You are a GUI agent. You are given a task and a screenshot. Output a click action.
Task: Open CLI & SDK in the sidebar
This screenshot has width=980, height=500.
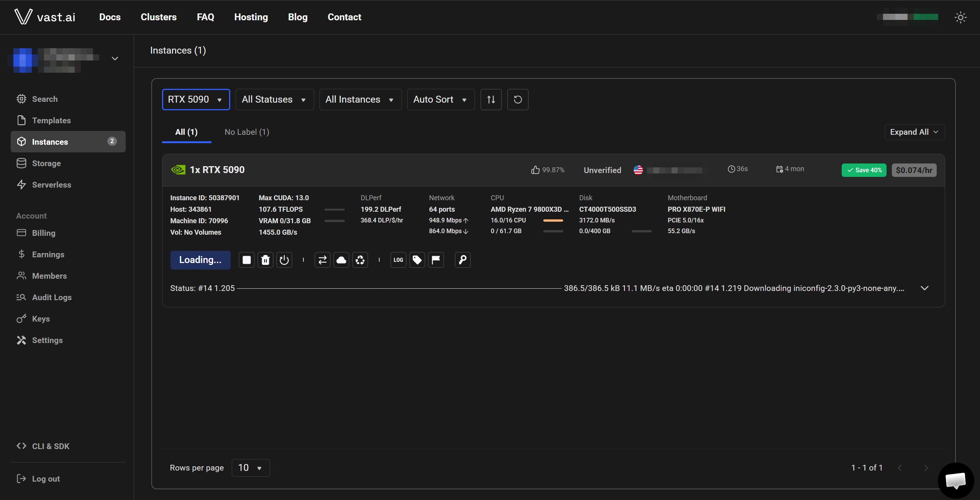click(68, 446)
